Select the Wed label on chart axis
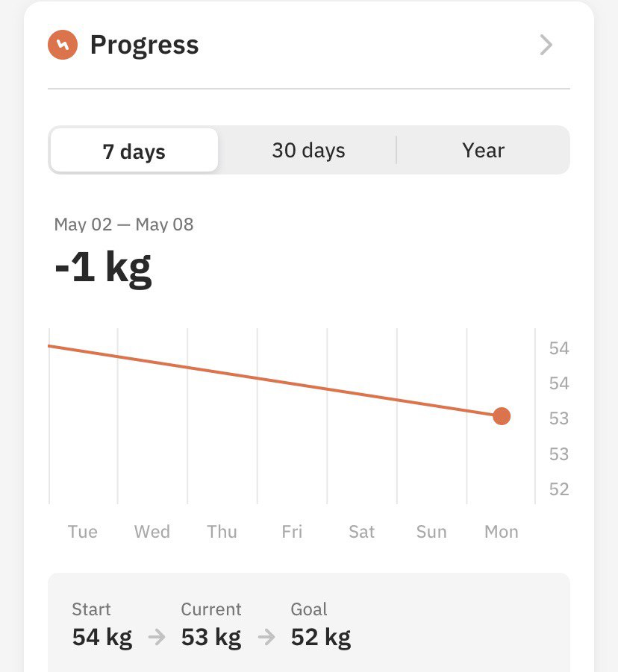This screenshot has width=618, height=672. [152, 532]
